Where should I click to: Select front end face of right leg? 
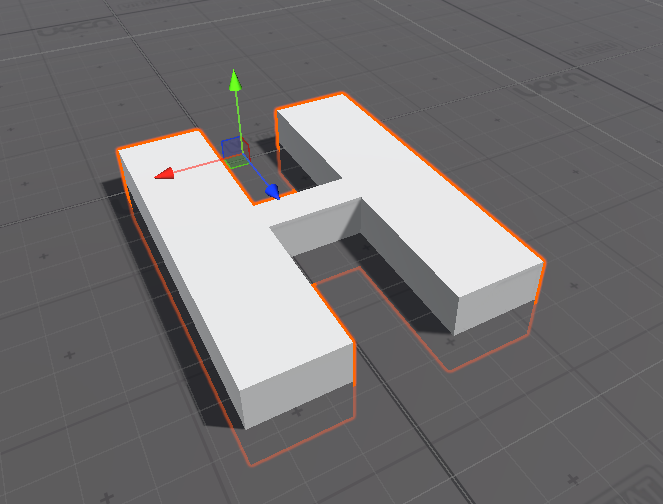(498, 300)
